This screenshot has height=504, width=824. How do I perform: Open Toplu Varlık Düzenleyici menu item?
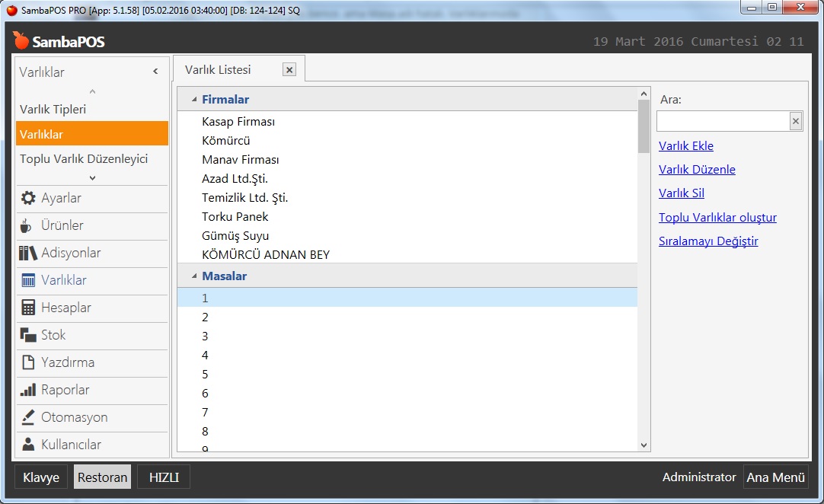84,159
